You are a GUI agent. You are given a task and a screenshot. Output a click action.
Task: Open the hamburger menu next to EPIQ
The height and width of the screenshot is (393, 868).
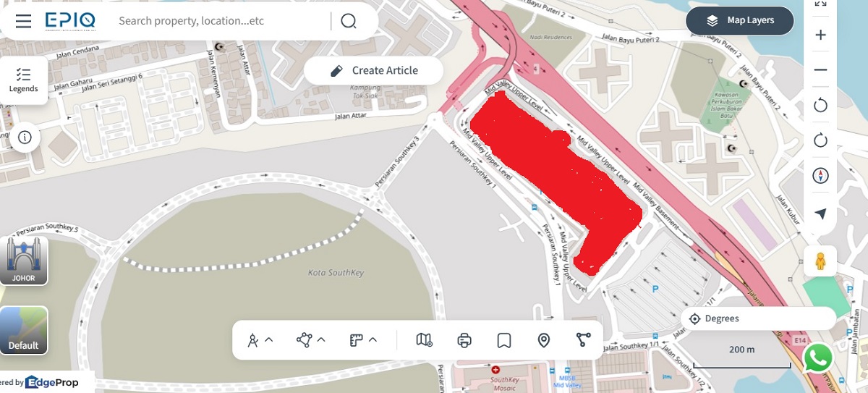(x=23, y=20)
